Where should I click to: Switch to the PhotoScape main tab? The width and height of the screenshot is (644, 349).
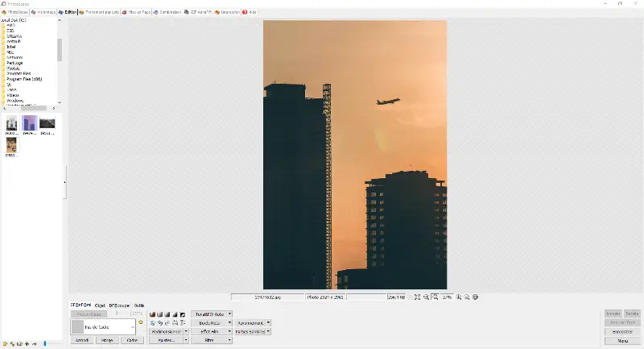pos(15,12)
